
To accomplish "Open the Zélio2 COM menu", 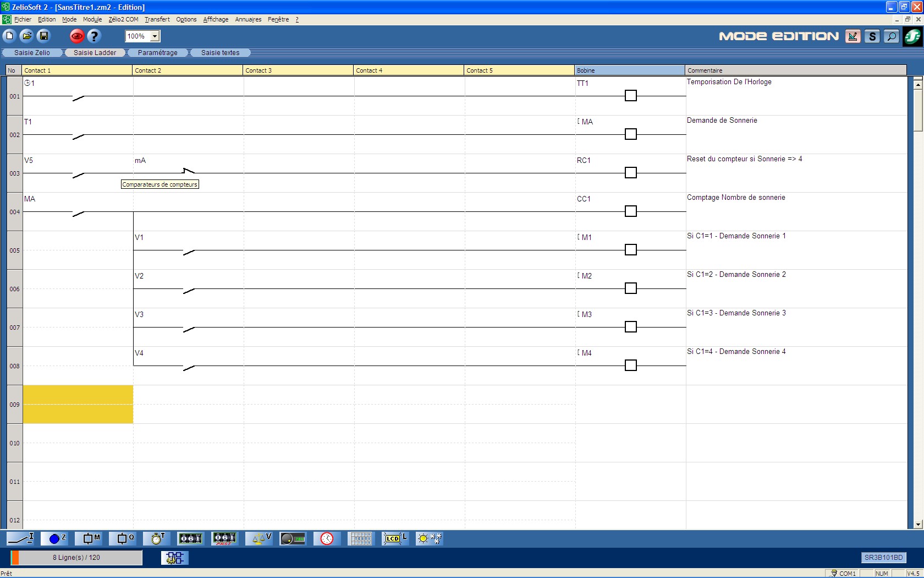I will coord(123,19).
